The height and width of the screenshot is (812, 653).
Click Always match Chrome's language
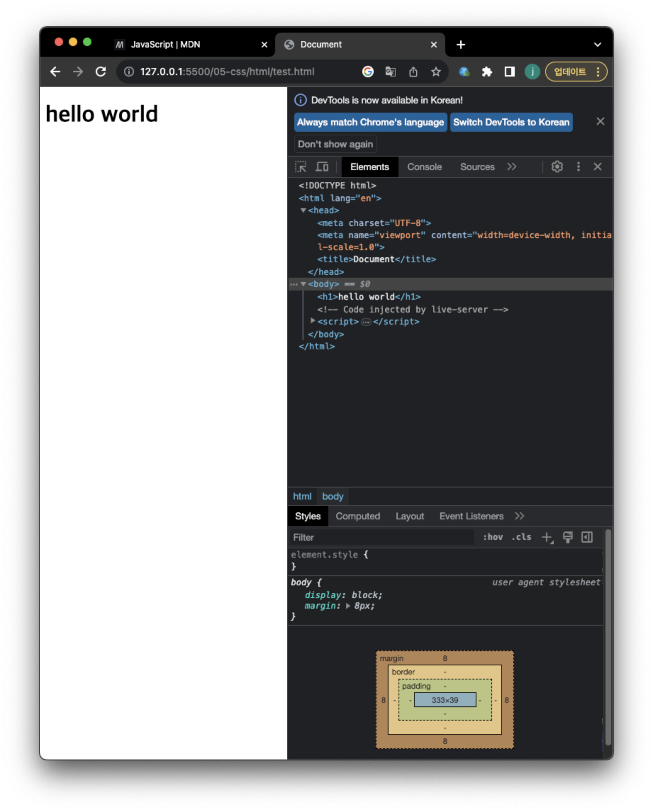click(370, 122)
